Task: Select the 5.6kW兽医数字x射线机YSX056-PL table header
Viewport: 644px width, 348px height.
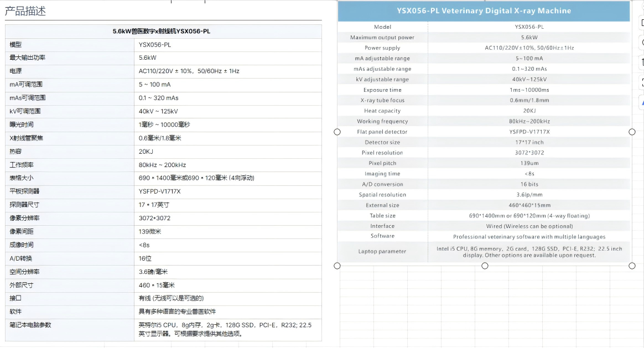Action: tap(162, 31)
